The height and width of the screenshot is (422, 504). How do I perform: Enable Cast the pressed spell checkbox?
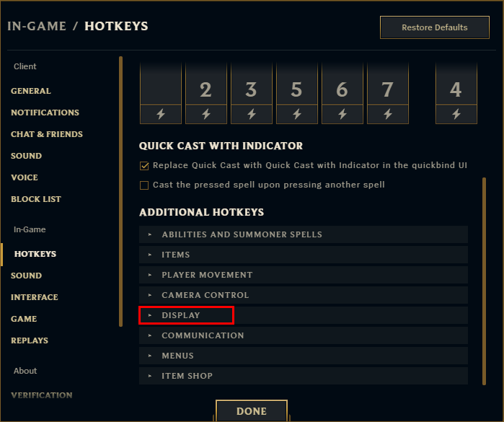pyautogui.click(x=144, y=185)
